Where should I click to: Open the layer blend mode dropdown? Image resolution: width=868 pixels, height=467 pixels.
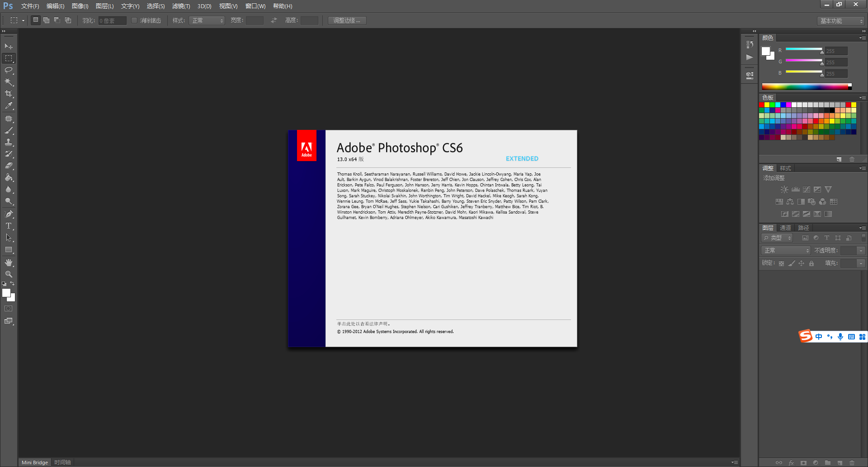click(786, 251)
